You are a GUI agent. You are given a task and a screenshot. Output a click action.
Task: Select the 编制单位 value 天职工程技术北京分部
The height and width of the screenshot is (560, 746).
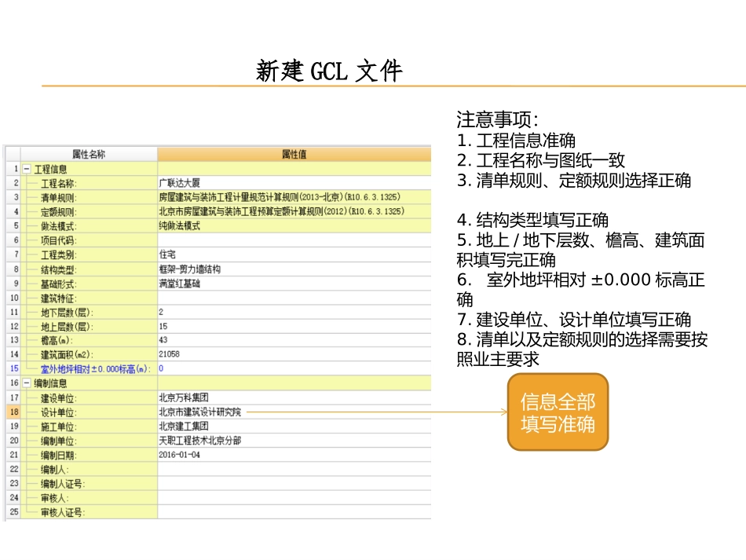tap(294, 441)
